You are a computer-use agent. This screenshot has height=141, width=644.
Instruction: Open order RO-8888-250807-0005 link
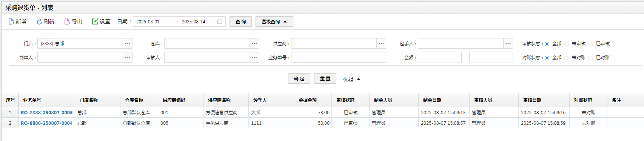[46, 112]
